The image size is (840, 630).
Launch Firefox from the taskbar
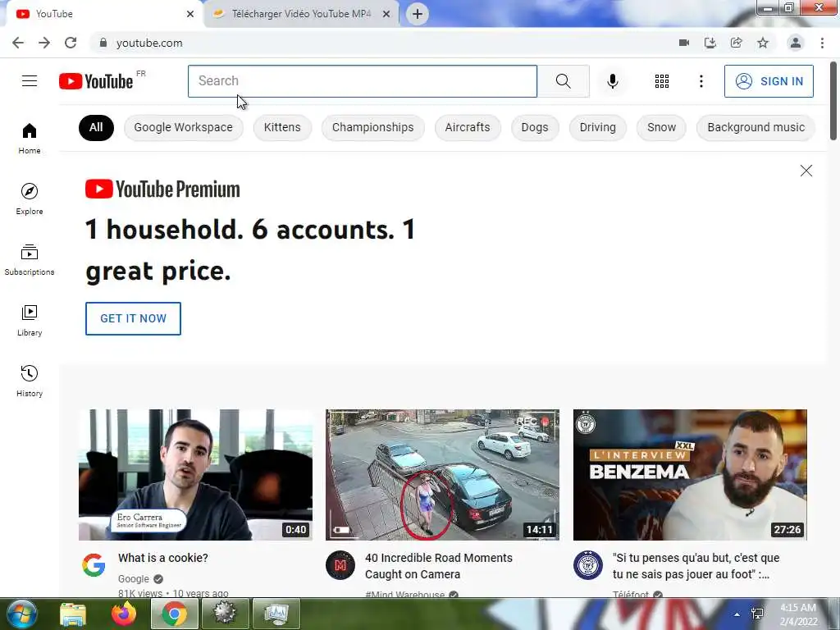tap(124, 614)
